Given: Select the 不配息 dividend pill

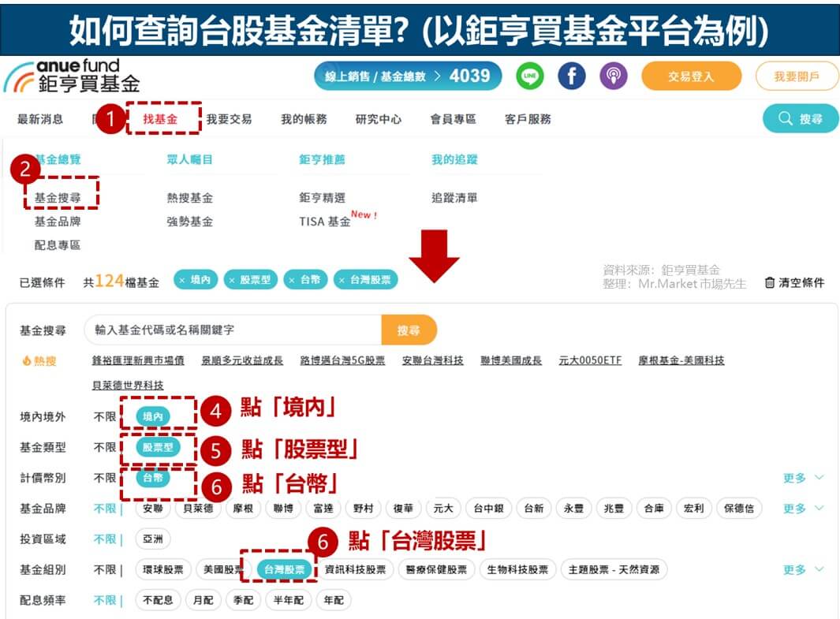Looking at the screenshot, I should (x=158, y=600).
